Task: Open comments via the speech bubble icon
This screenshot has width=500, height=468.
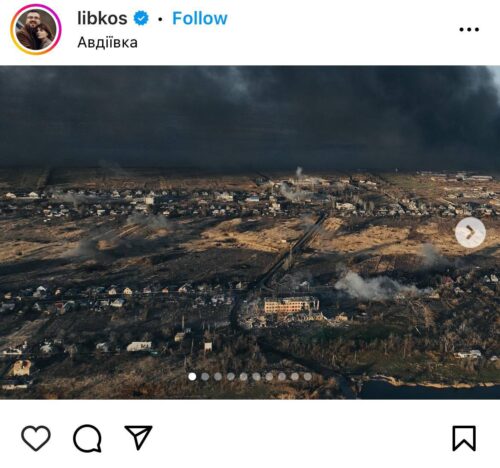Action: 87,438
